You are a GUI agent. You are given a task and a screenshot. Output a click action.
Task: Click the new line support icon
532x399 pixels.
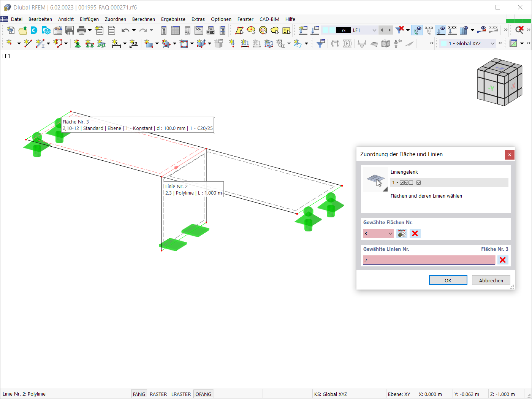point(89,43)
